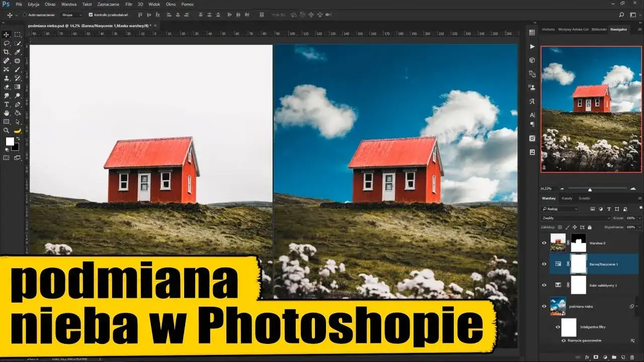This screenshot has height=362, width=644.
Task: Open the Add layer mask icon at panel bottom
Action: (596, 356)
